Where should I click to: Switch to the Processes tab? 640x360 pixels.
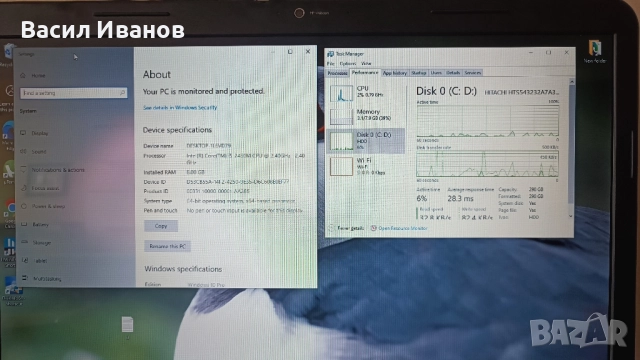click(x=338, y=73)
